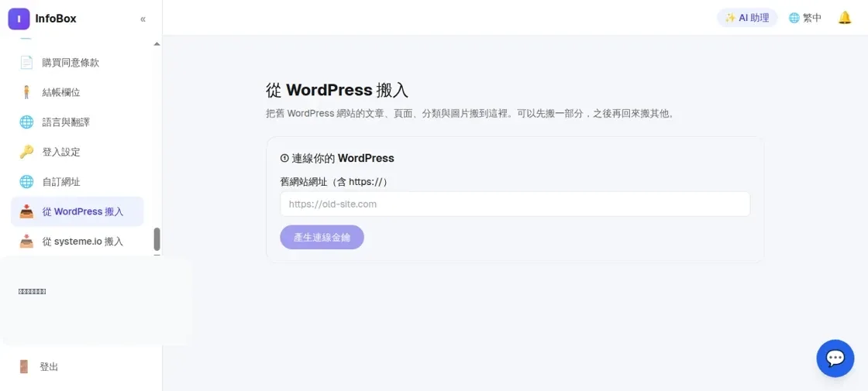
Task: Click the 登入設定 key icon
Action: tap(26, 152)
